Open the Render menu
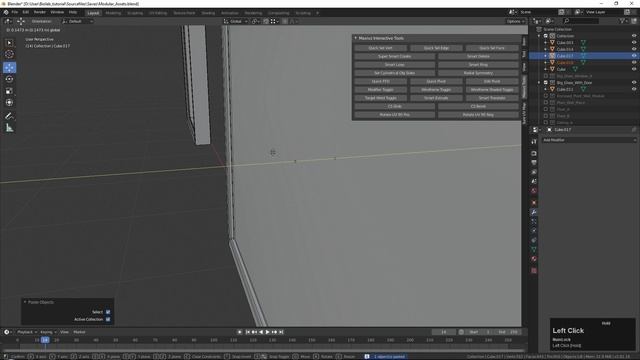The height and width of the screenshot is (360, 640). (40, 12)
